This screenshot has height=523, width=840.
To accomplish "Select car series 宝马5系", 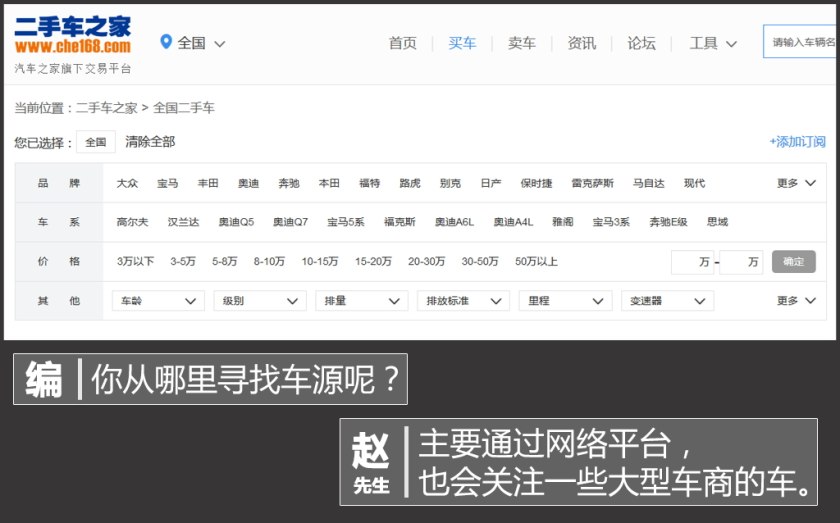I will [346, 222].
